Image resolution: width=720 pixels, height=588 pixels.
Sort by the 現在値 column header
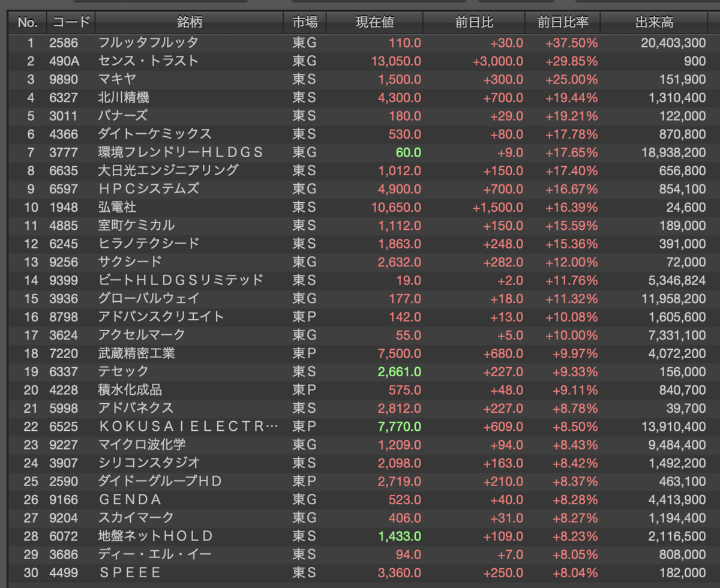click(x=375, y=23)
